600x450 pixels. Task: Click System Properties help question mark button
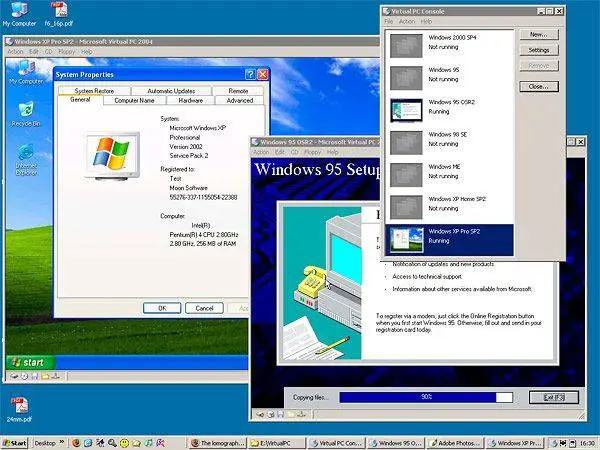250,74
